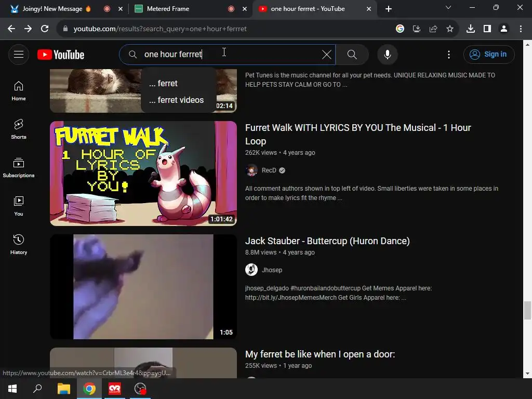Open the YouTube guide hamburger menu
The height and width of the screenshot is (399, 532).
point(19,54)
